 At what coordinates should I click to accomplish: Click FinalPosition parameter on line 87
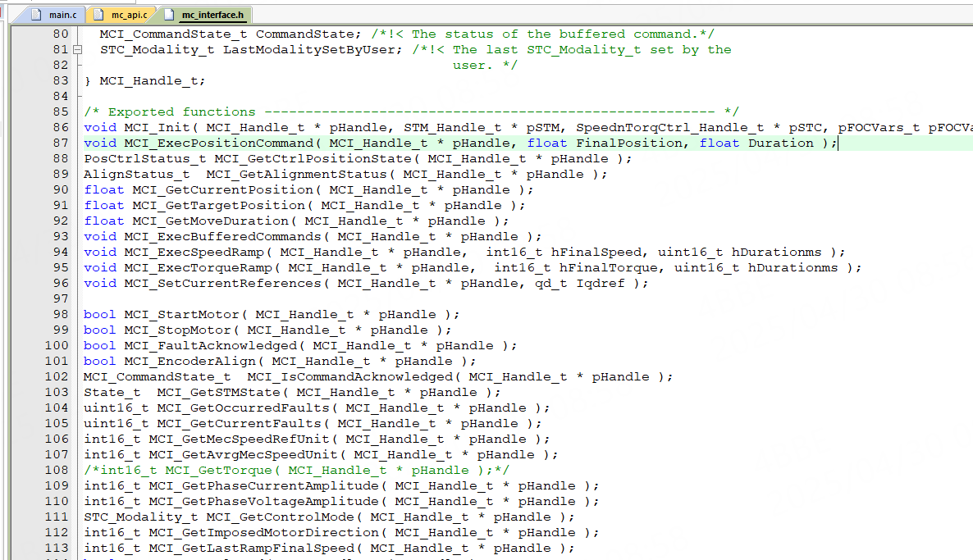(x=629, y=143)
